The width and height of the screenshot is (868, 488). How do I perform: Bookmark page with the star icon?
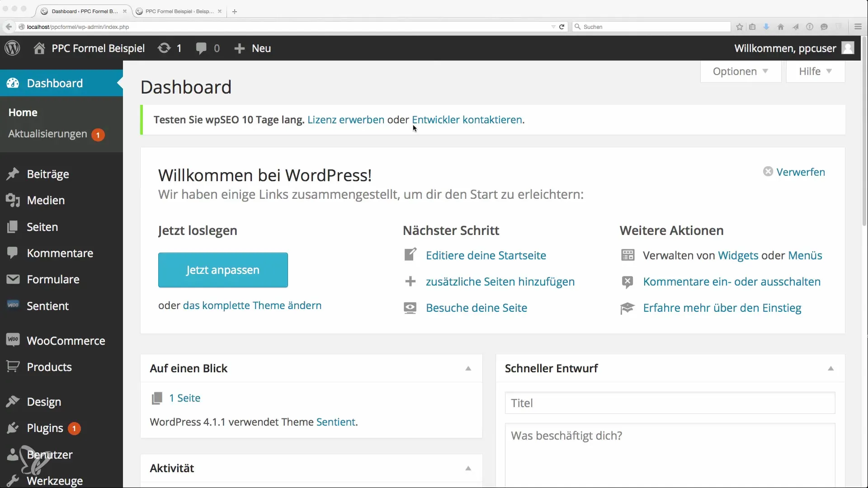click(740, 27)
